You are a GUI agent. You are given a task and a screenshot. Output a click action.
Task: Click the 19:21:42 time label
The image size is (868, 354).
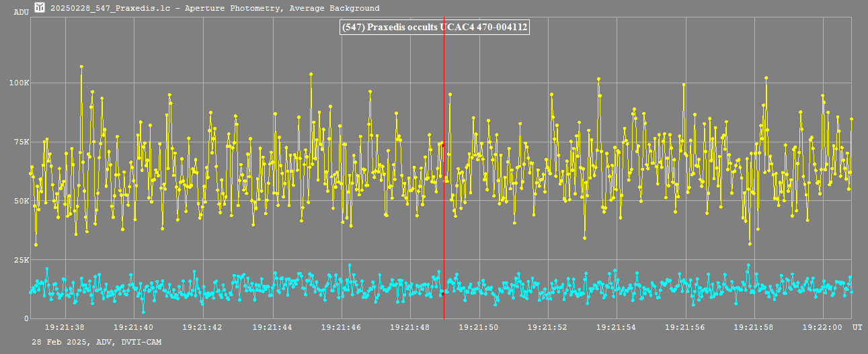click(x=203, y=328)
